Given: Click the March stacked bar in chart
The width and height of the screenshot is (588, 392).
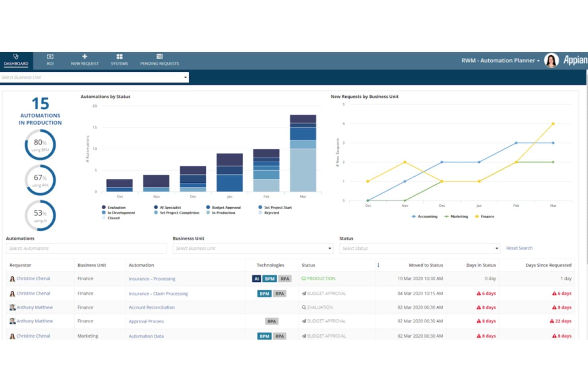Looking at the screenshot, I should pyautogui.click(x=303, y=153).
